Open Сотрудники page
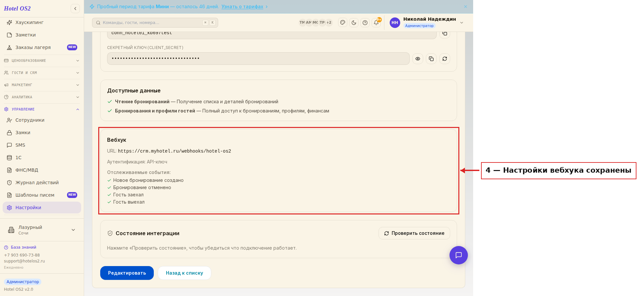Image resolution: width=644 pixels, height=296 pixels. pyautogui.click(x=42, y=120)
